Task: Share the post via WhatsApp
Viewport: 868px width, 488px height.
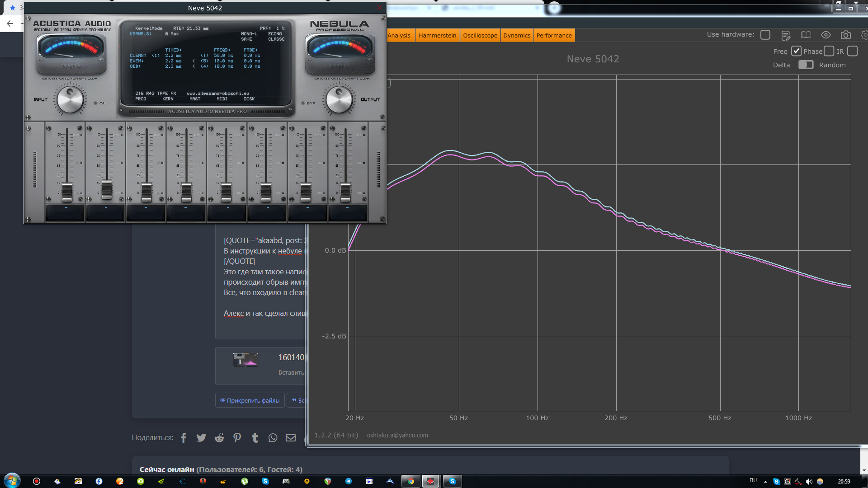Action: 273,437
